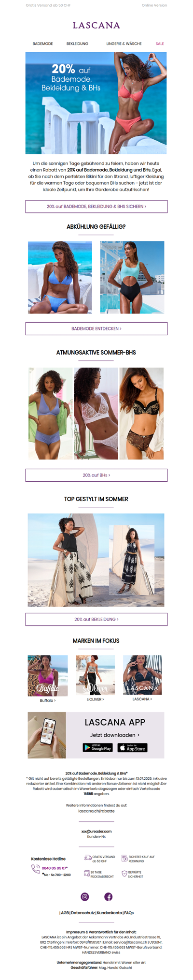193x980 pixels.
Task: Open the BADEMODE navigation item
Action: click(43, 44)
